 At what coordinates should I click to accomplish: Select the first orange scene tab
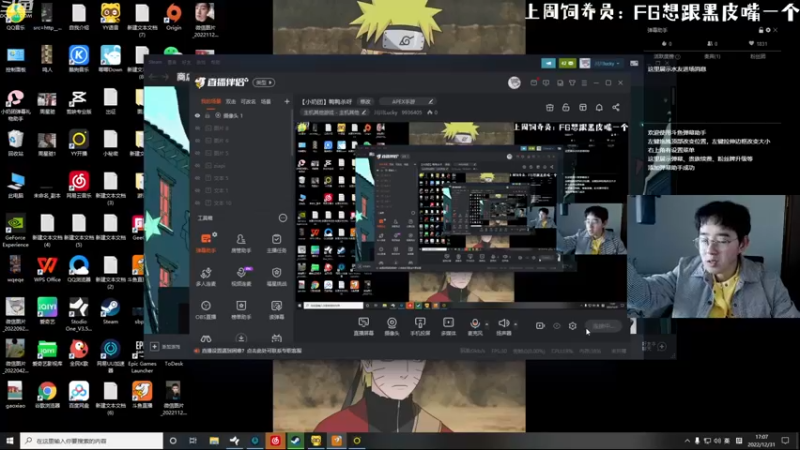[x=211, y=102]
